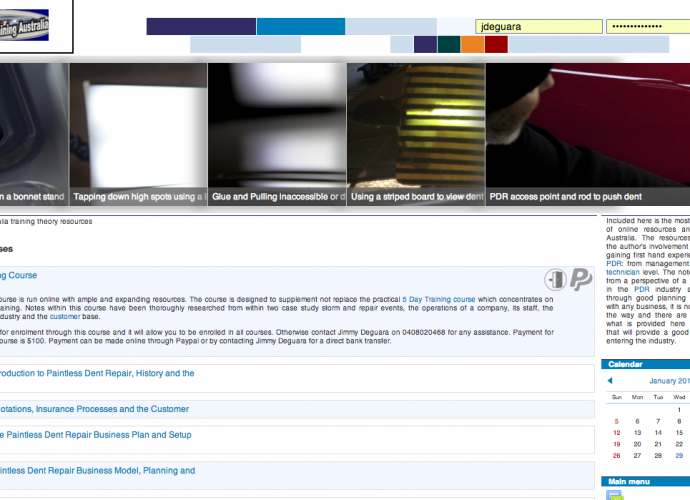The height and width of the screenshot is (500, 690).
Task: Select the dark purple navigation block
Action: (201, 26)
